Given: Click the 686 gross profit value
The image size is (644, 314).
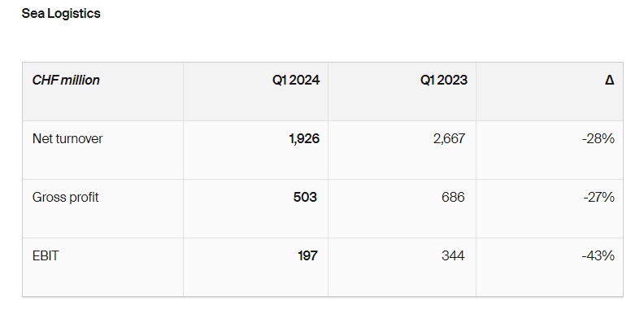Looking at the screenshot, I should tap(453, 198).
